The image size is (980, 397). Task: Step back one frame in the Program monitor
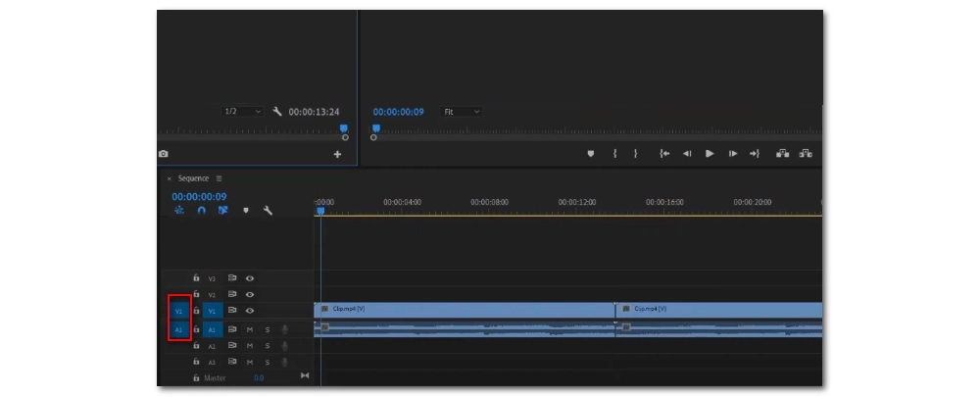tap(687, 153)
